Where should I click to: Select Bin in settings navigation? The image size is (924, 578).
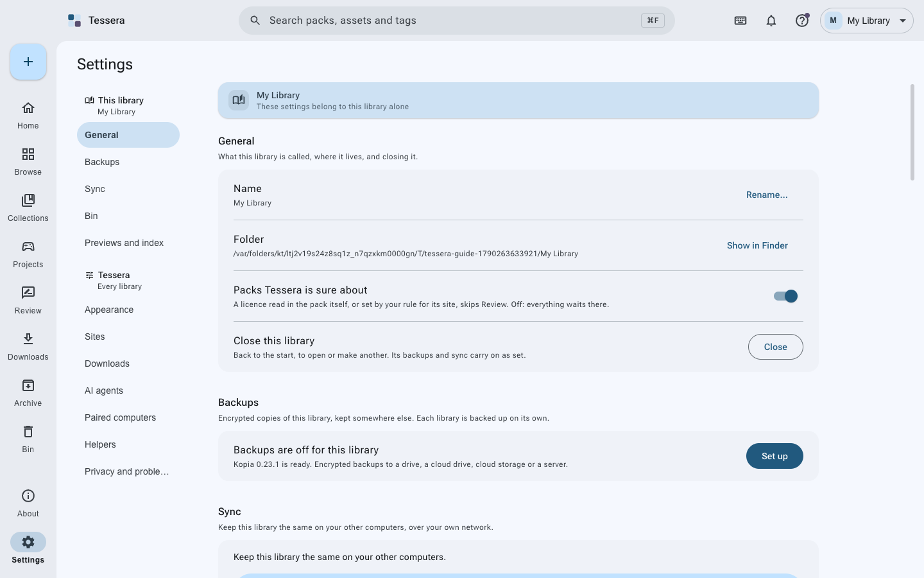click(x=128, y=216)
